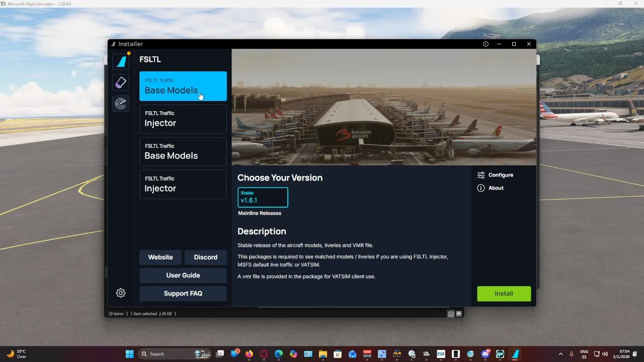Minimize the Installer window
Screen dimensions: 644x362
coord(499,44)
